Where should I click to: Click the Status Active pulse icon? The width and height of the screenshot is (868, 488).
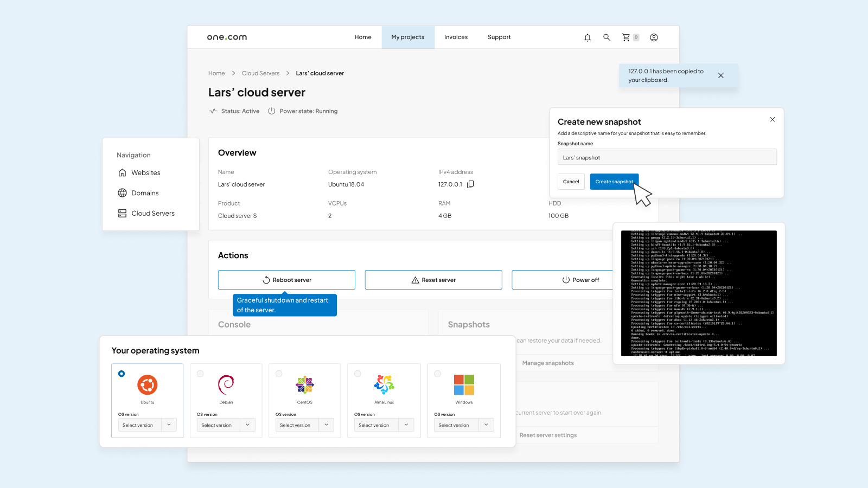pyautogui.click(x=213, y=111)
